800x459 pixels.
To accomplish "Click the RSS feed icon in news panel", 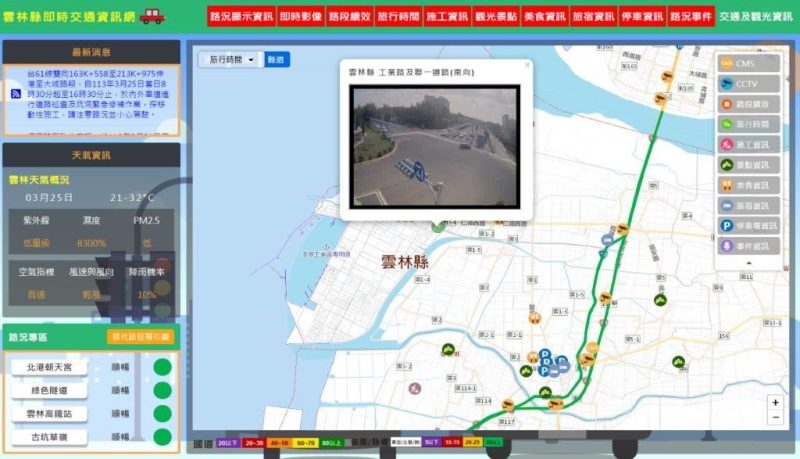I will coord(16,94).
